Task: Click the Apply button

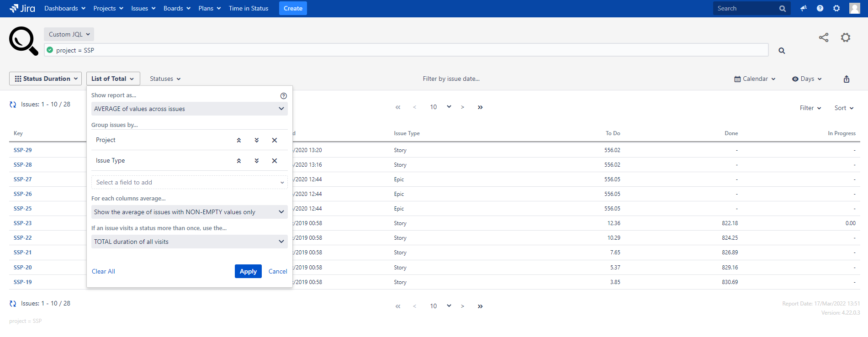Action: point(248,271)
